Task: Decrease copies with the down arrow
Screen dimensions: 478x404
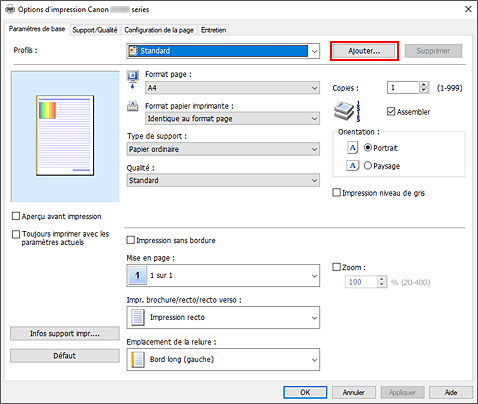Action: click(424, 91)
